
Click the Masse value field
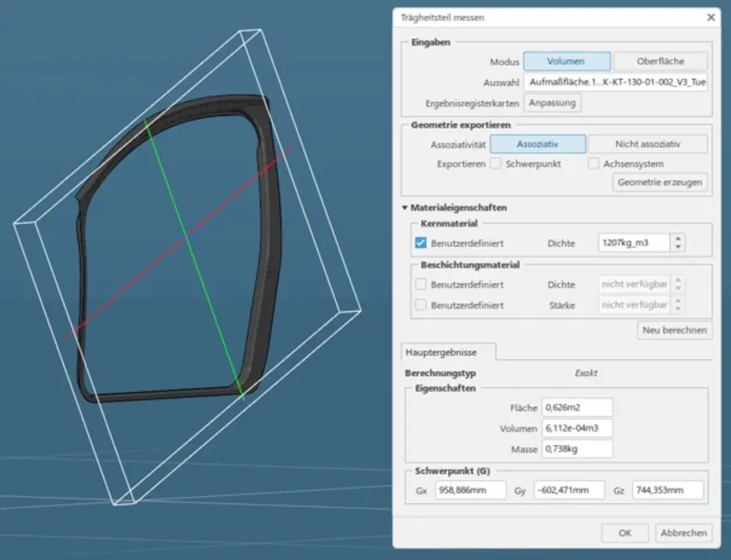(578, 449)
